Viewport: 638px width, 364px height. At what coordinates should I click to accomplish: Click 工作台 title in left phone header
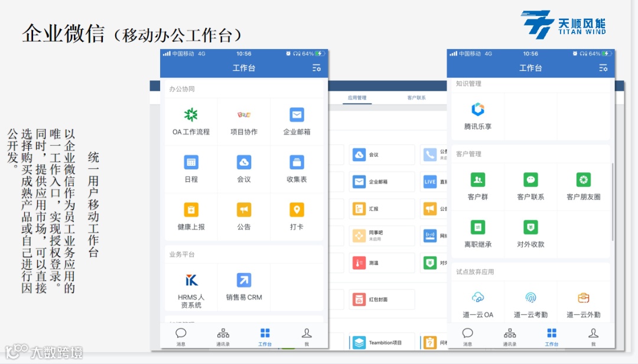[x=244, y=68]
